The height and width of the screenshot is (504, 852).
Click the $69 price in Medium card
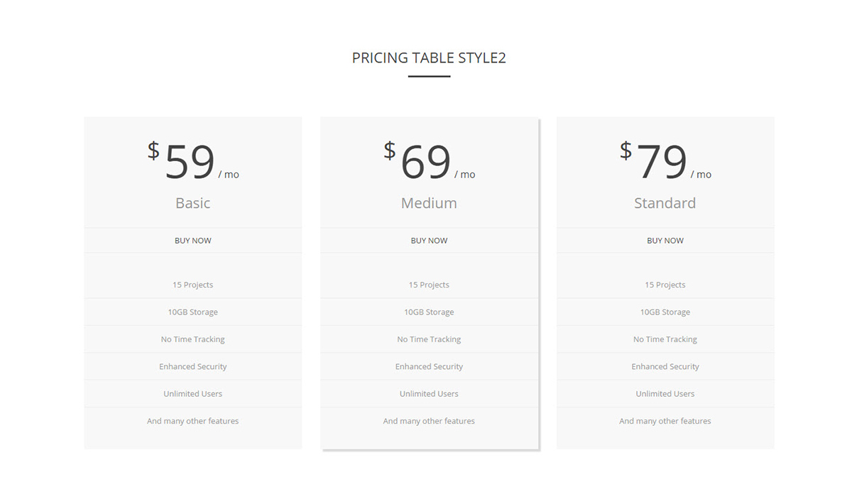425,162
